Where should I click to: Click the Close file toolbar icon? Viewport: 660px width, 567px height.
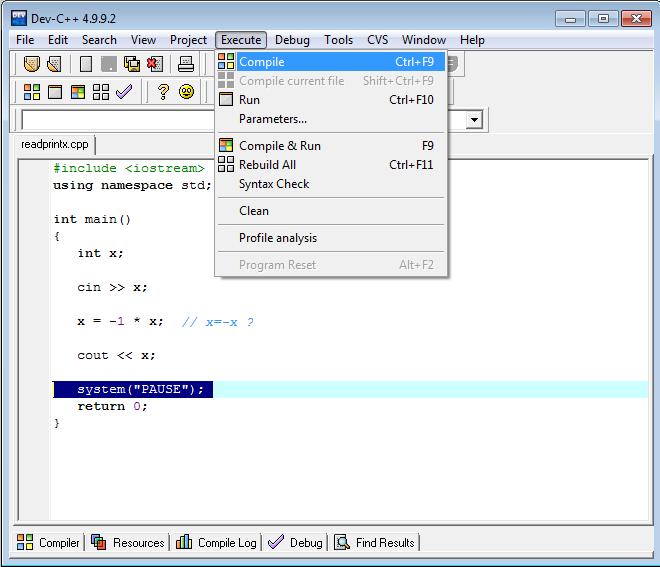point(154,64)
